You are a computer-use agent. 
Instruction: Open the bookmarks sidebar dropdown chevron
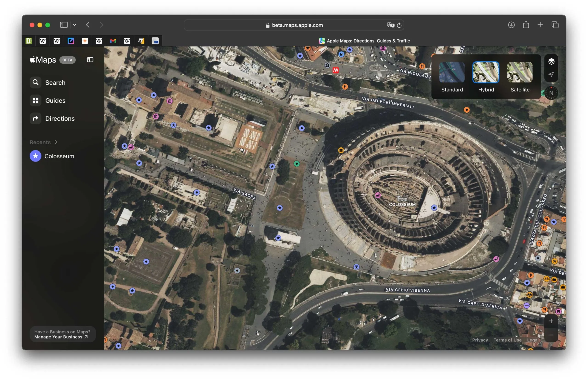click(74, 25)
